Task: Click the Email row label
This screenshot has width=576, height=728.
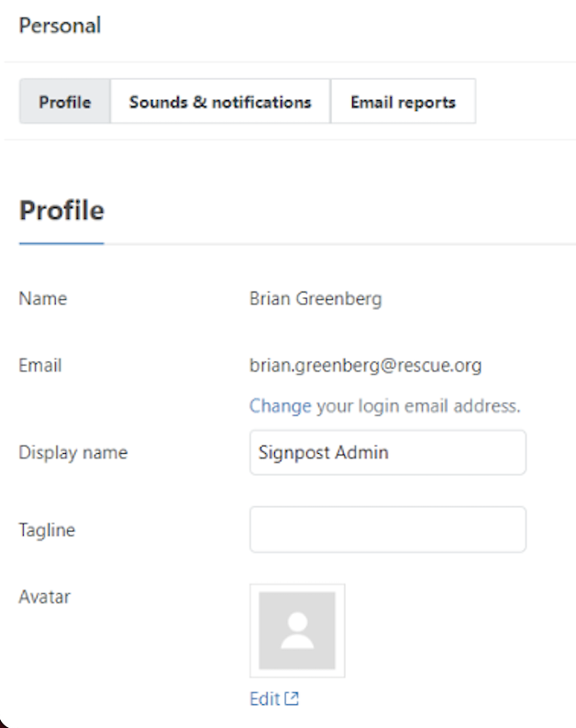Action: click(x=40, y=365)
